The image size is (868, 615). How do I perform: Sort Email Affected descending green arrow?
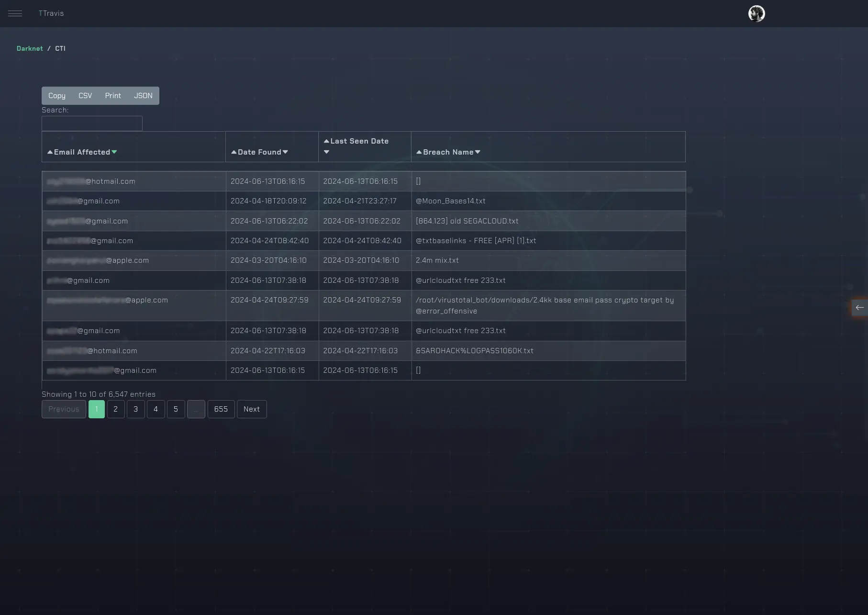tap(114, 152)
